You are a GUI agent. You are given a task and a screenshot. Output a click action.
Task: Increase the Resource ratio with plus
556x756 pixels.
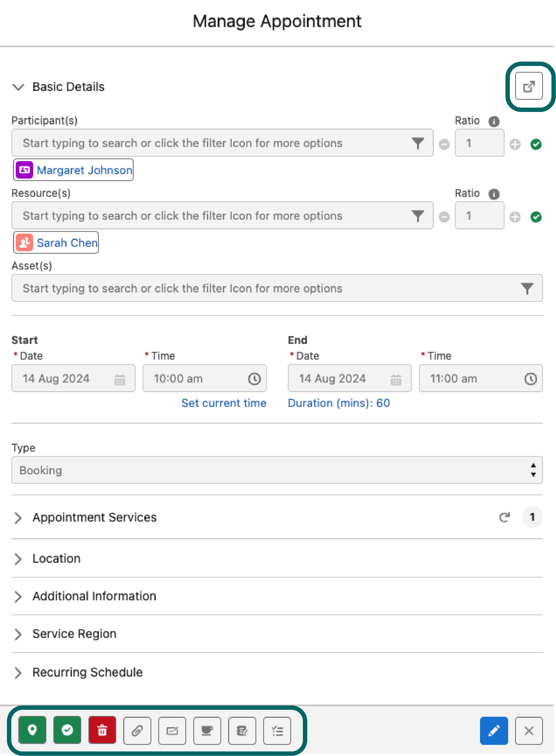pos(515,217)
